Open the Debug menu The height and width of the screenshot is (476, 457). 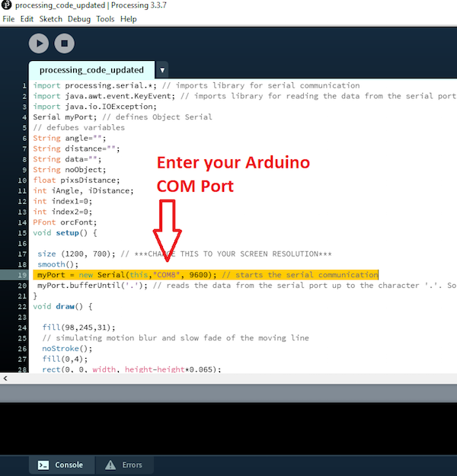point(79,19)
